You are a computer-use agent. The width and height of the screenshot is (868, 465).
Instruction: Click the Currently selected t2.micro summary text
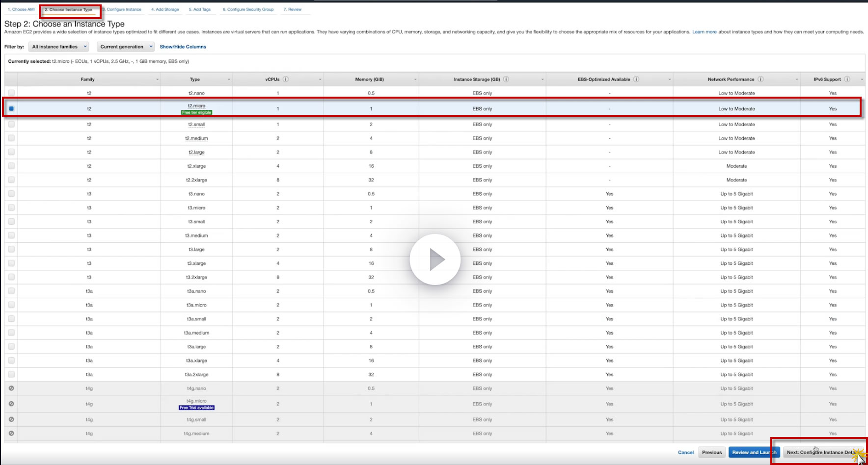98,61
